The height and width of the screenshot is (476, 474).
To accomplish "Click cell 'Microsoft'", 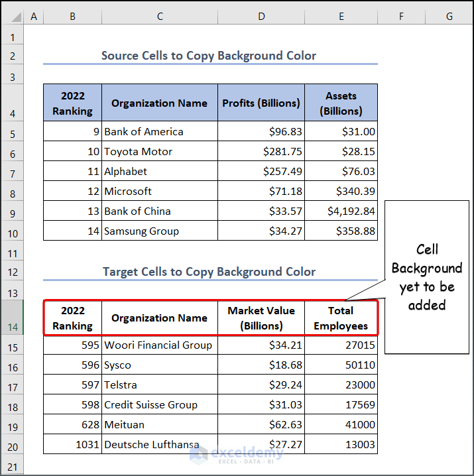I will [x=160, y=191].
